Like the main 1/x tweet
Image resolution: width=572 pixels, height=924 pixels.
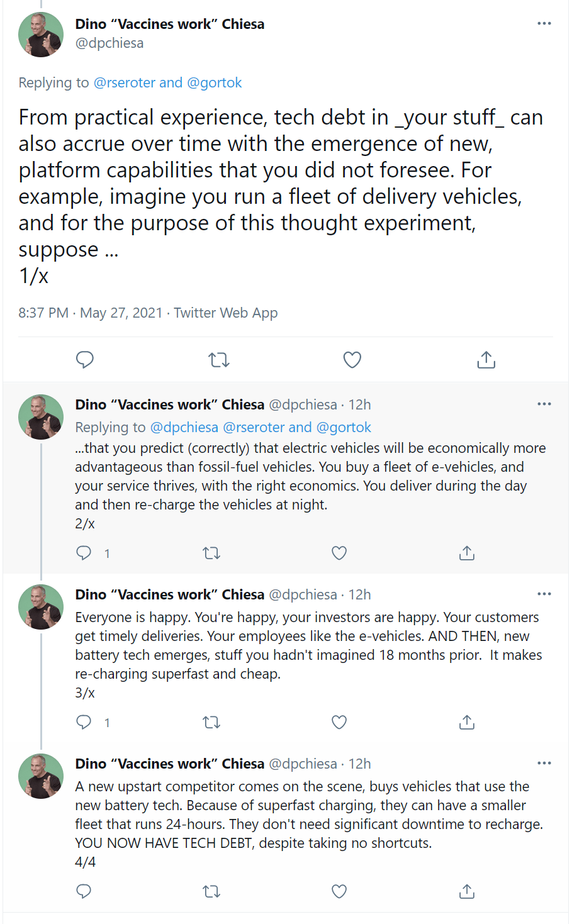point(352,360)
